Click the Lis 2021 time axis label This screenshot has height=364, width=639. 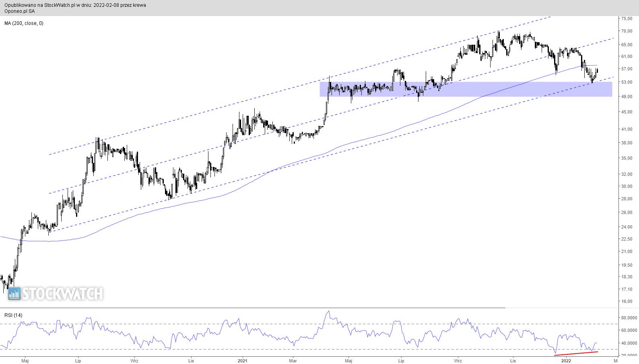pos(513,361)
